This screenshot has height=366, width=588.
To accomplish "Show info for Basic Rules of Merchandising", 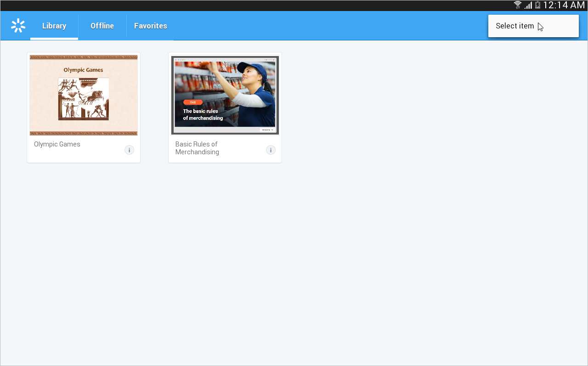I will [271, 150].
